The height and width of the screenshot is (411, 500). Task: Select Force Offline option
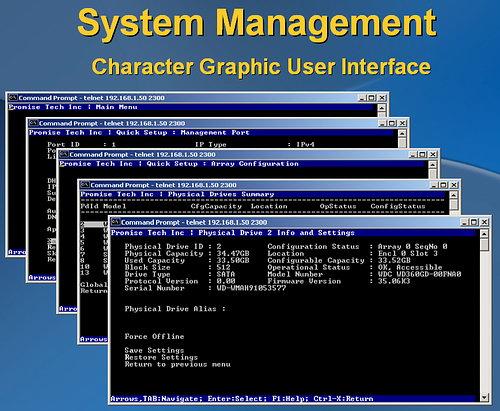[154, 336]
